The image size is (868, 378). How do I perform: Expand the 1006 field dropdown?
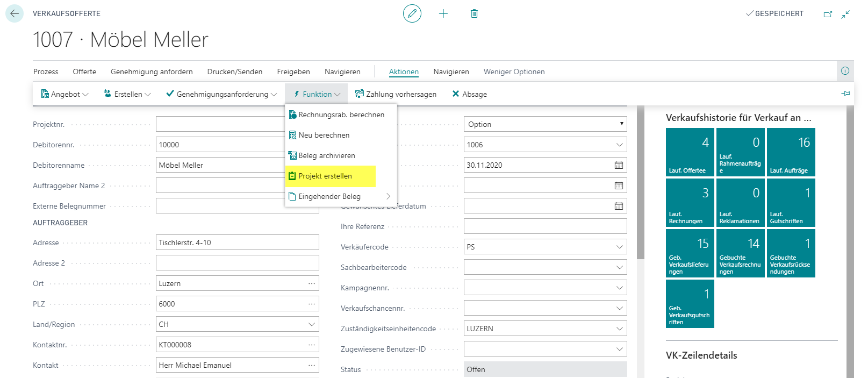pos(619,145)
